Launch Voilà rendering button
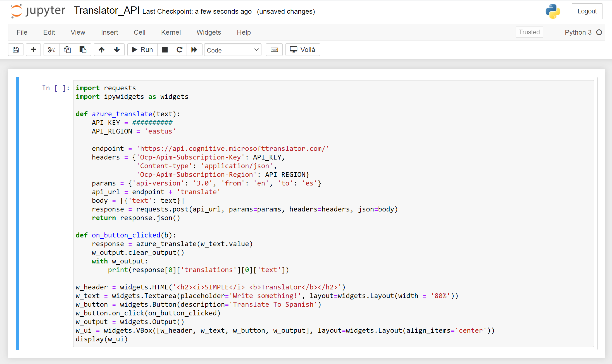This screenshot has height=364, width=612. (303, 50)
